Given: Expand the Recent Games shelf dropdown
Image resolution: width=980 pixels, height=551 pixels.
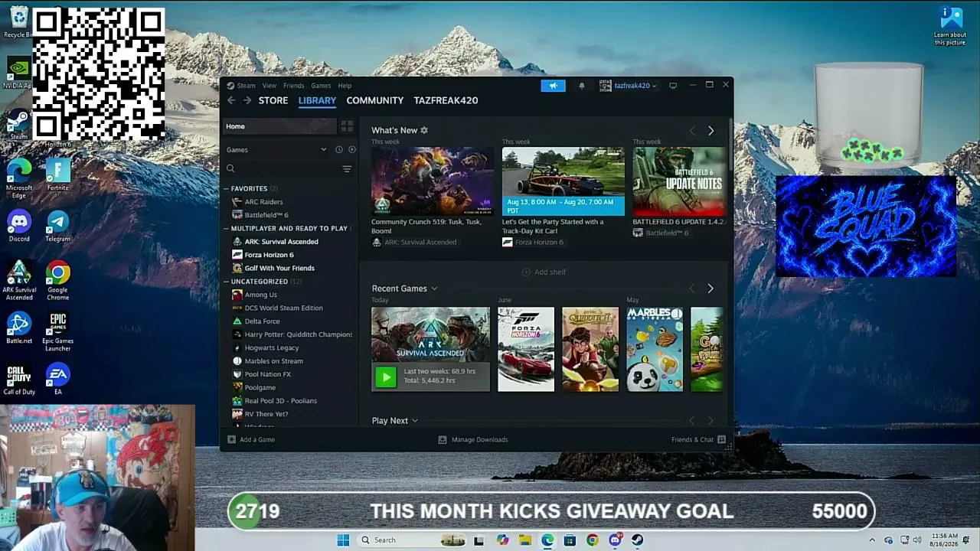Looking at the screenshot, I should click(x=434, y=289).
